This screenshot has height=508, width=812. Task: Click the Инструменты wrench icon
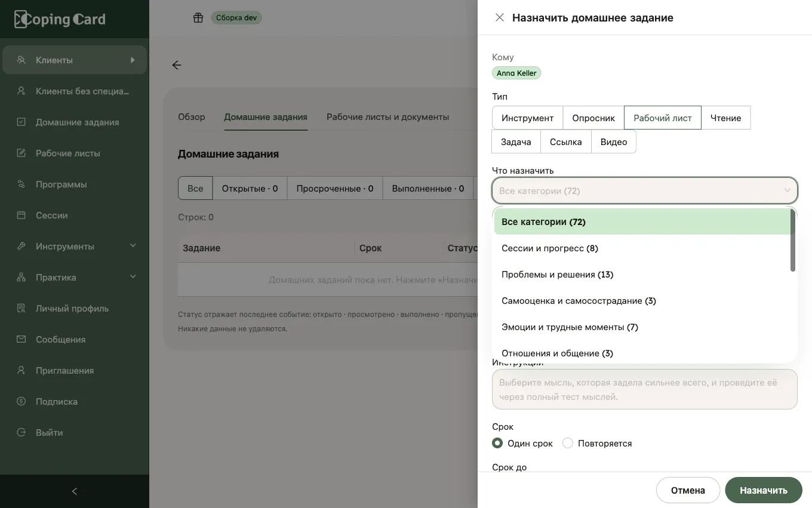[x=21, y=246]
